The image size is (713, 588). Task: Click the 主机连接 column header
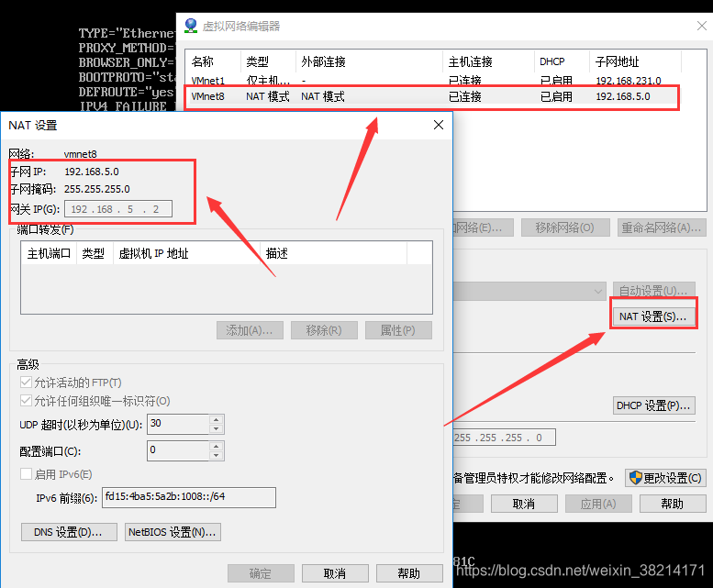click(489, 61)
